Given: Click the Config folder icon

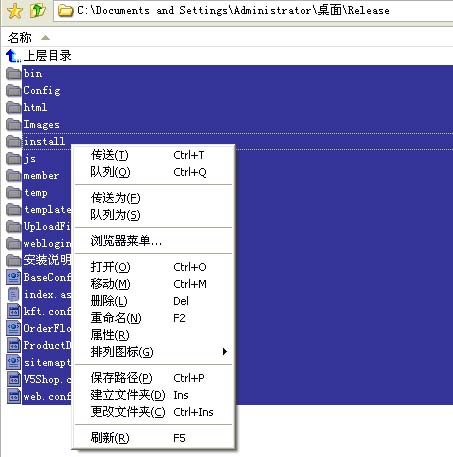Looking at the screenshot, I should coord(14,90).
